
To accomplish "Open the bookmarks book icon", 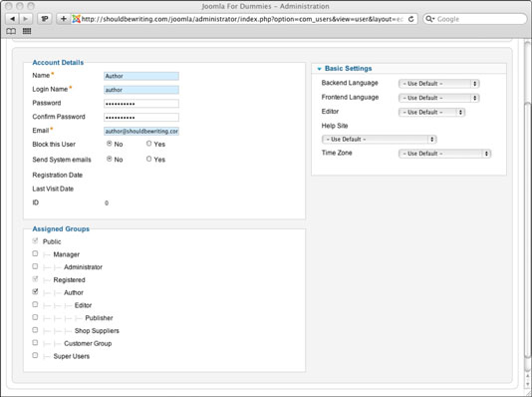I will 11,31.
